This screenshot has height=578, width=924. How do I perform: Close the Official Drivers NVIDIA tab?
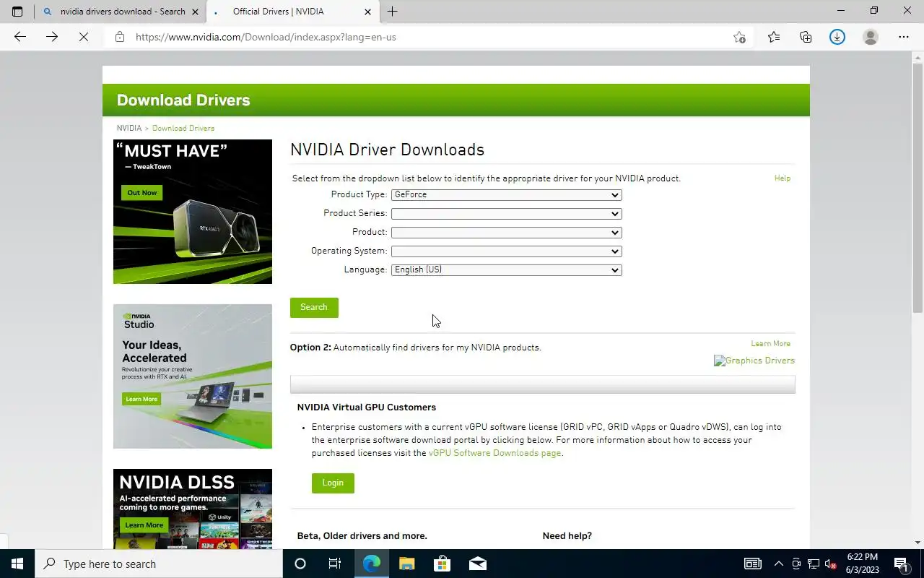pyautogui.click(x=367, y=12)
